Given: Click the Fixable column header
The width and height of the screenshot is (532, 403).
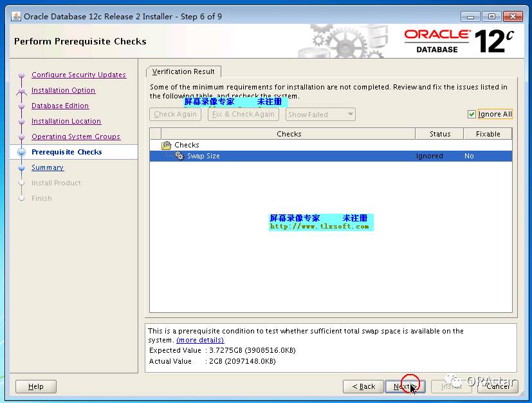Looking at the screenshot, I should tap(488, 134).
